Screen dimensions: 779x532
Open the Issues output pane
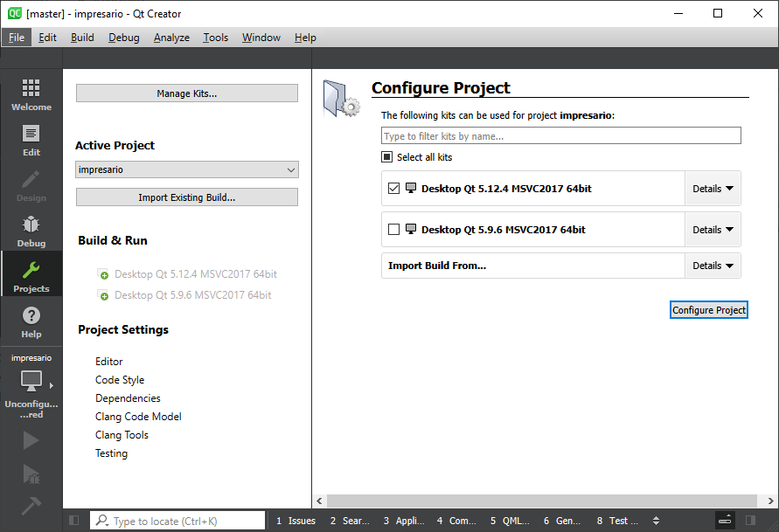point(296,521)
